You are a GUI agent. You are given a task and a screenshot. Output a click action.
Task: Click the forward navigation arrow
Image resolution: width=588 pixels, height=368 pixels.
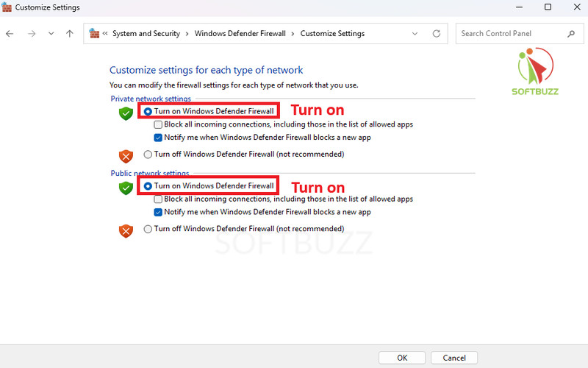32,34
